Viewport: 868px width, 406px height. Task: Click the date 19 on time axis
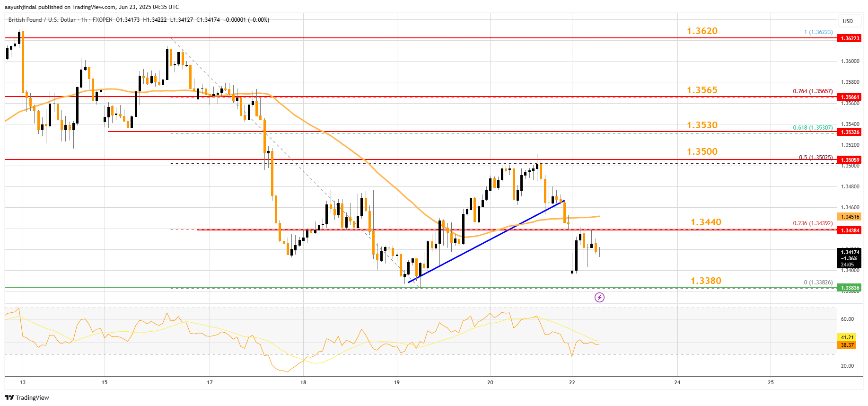coord(396,382)
